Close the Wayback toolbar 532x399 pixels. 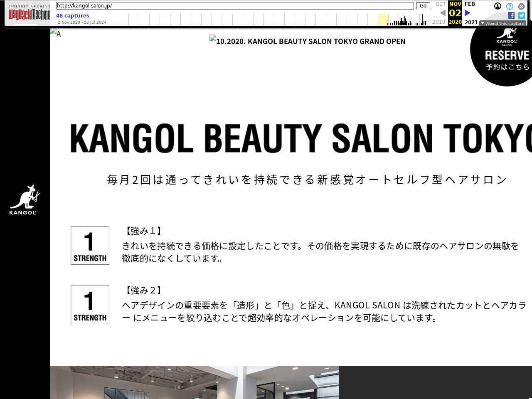coord(521,6)
